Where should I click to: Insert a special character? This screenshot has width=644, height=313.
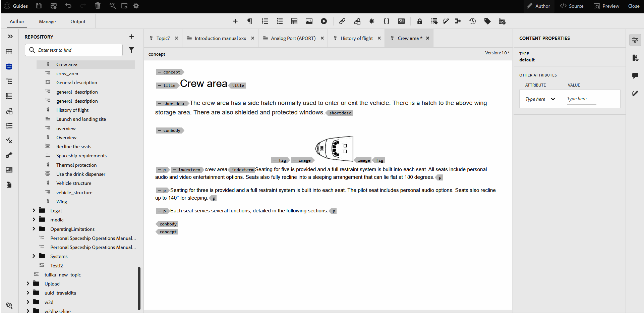coord(371,21)
